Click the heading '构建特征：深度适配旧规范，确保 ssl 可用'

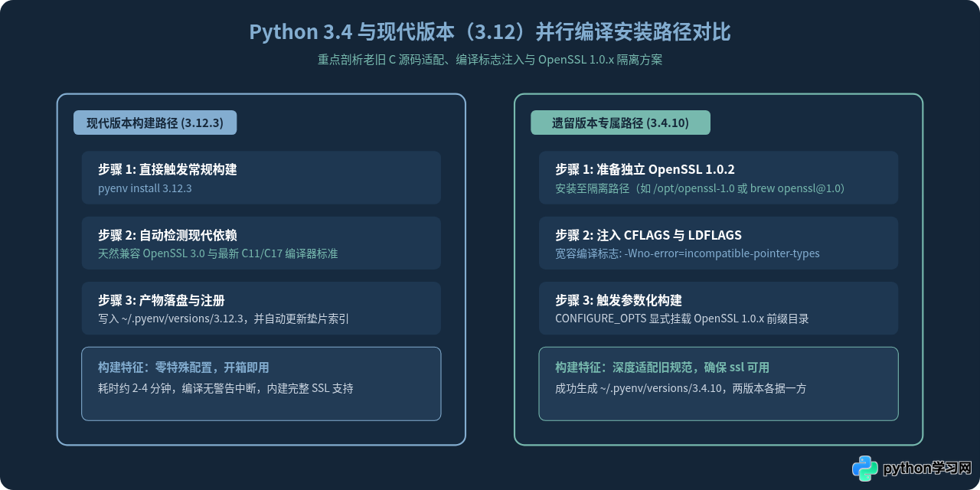pos(662,367)
